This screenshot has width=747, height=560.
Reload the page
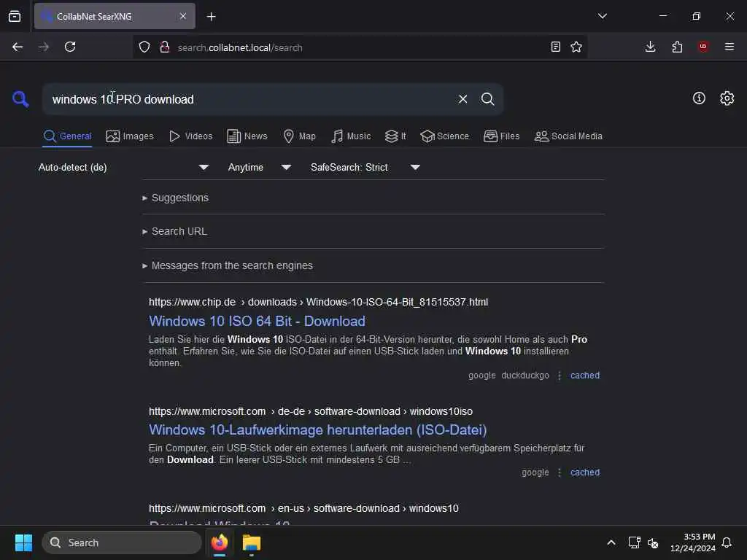pos(70,47)
